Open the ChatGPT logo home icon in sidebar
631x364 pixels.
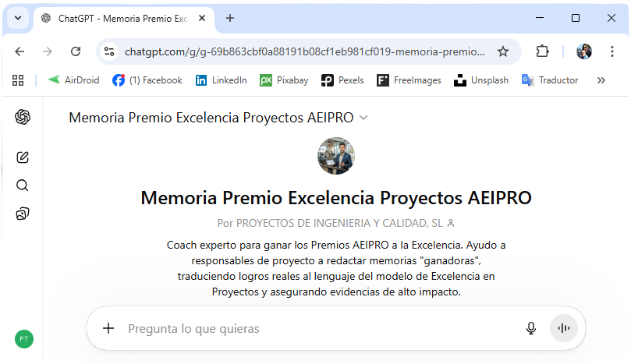[x=23, y=117]
